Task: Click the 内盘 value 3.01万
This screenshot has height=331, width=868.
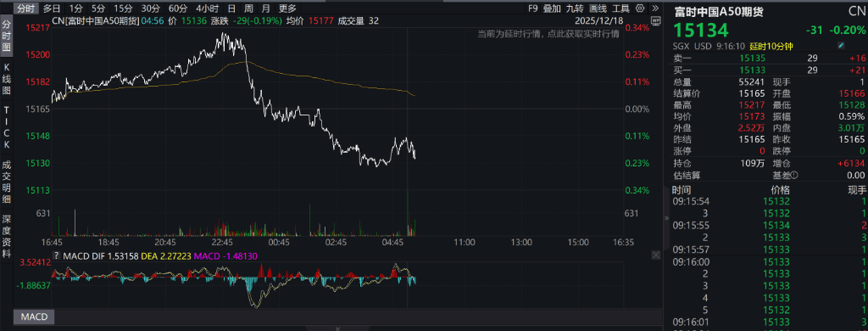Action: [x=851, y=128]
